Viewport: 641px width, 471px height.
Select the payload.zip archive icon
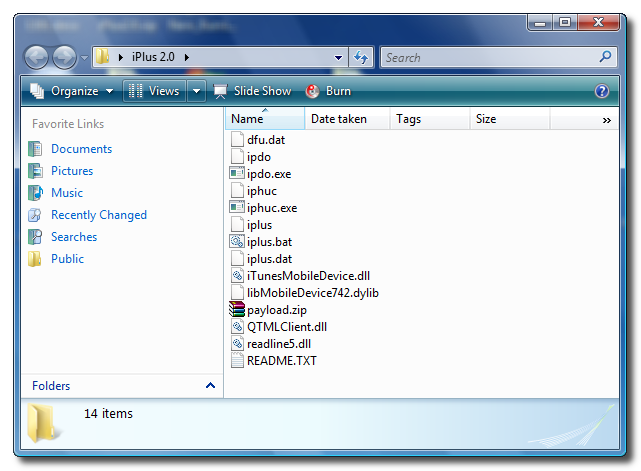click(x=237, y=310)
